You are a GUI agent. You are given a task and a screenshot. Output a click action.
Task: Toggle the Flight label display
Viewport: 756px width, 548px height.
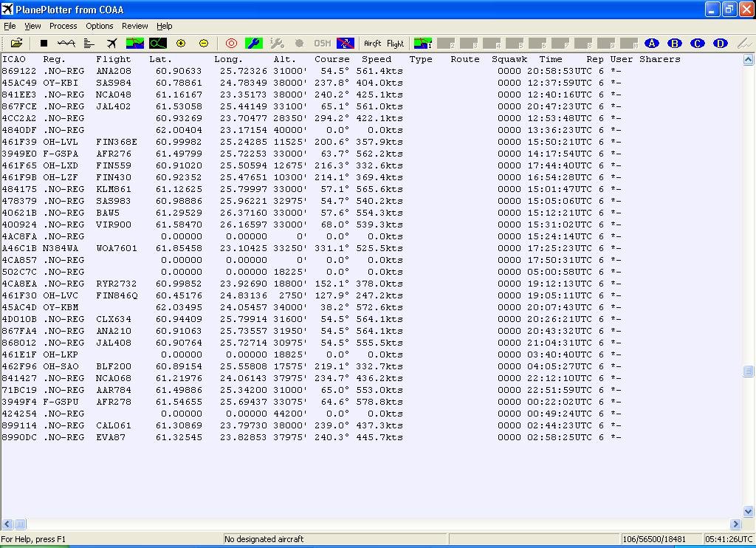click(396, 44)
